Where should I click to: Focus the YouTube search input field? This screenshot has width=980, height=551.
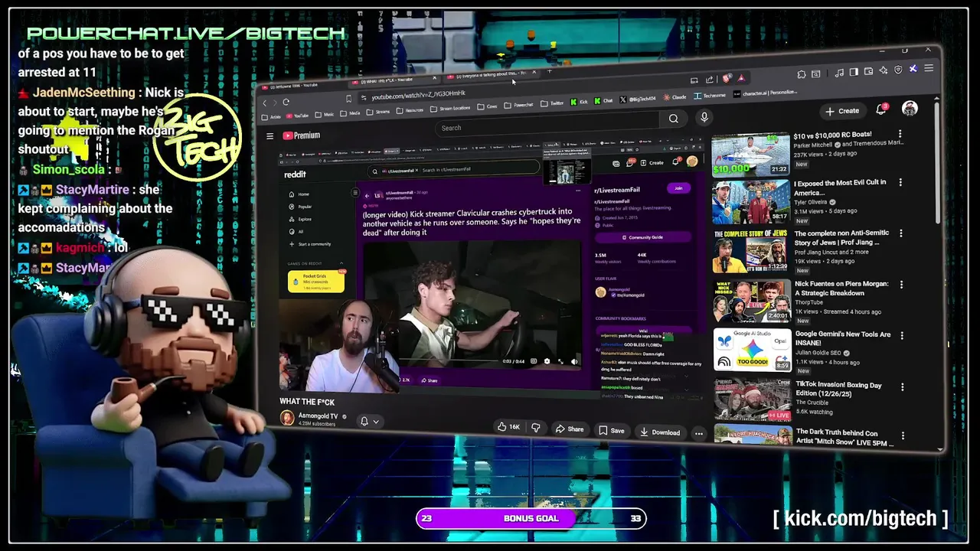tap(547, 123)
